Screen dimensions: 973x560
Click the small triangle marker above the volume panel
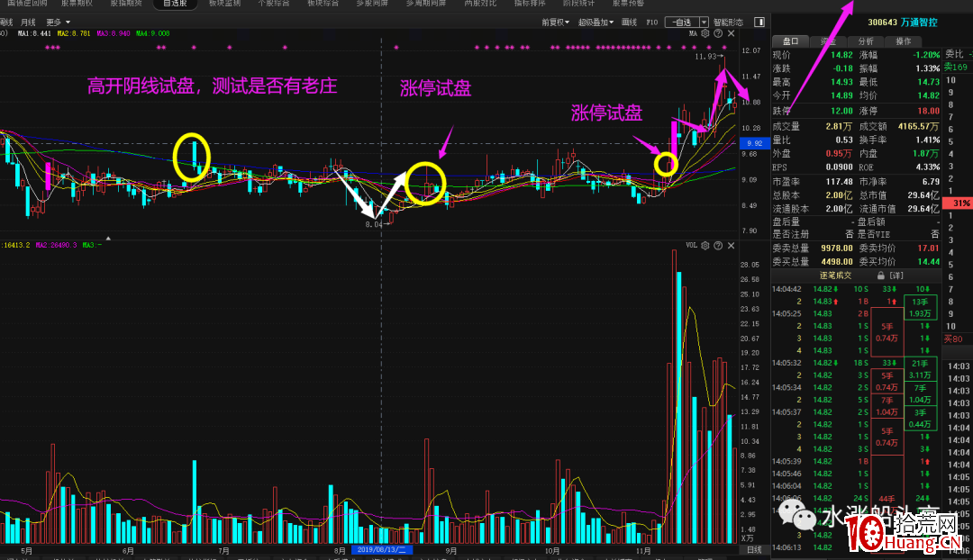(x=108, y=239)
